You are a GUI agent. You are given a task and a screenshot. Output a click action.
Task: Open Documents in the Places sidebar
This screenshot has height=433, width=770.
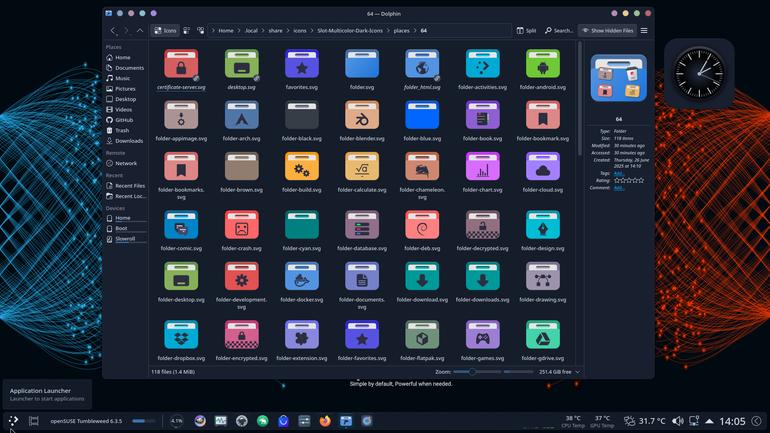coord(125,68)
